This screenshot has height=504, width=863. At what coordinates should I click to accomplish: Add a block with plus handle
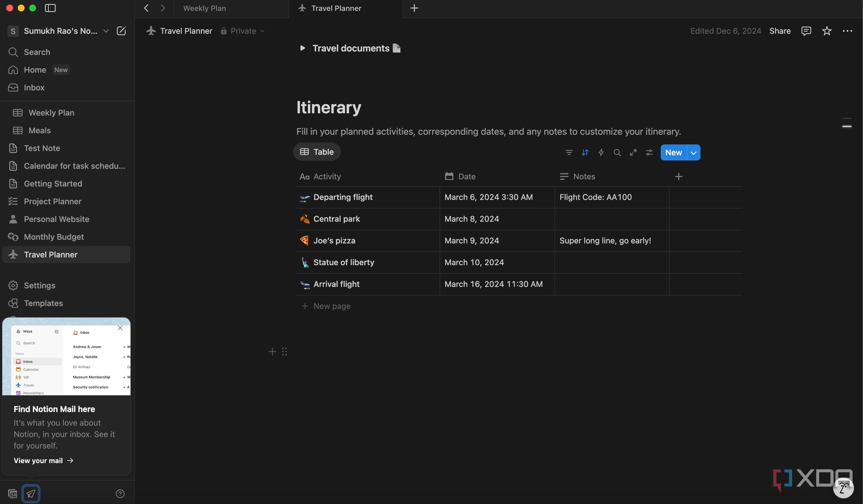pyautogui.click(x=272, y=352)
